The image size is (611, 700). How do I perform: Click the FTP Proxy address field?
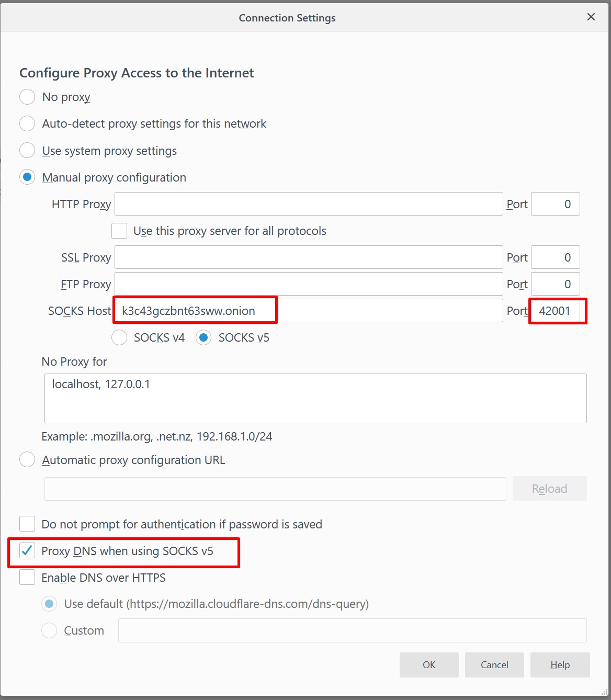point(308,284)
